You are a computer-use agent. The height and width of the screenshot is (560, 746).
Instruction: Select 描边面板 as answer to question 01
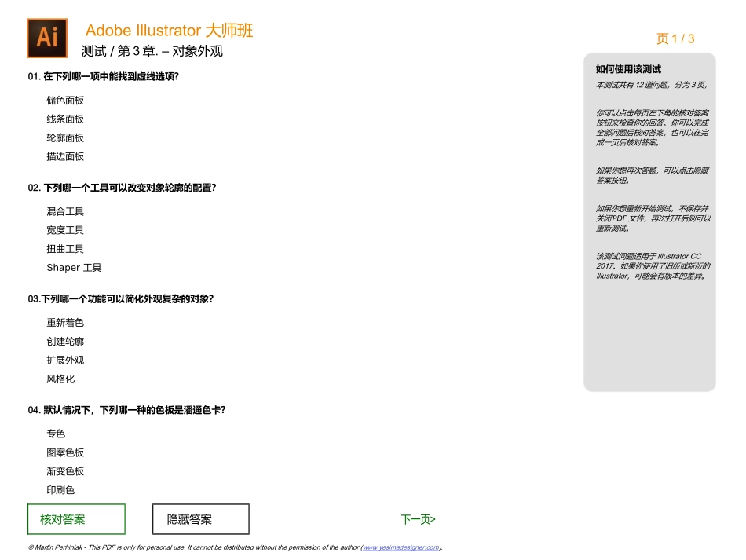click(x=64, y=156)
